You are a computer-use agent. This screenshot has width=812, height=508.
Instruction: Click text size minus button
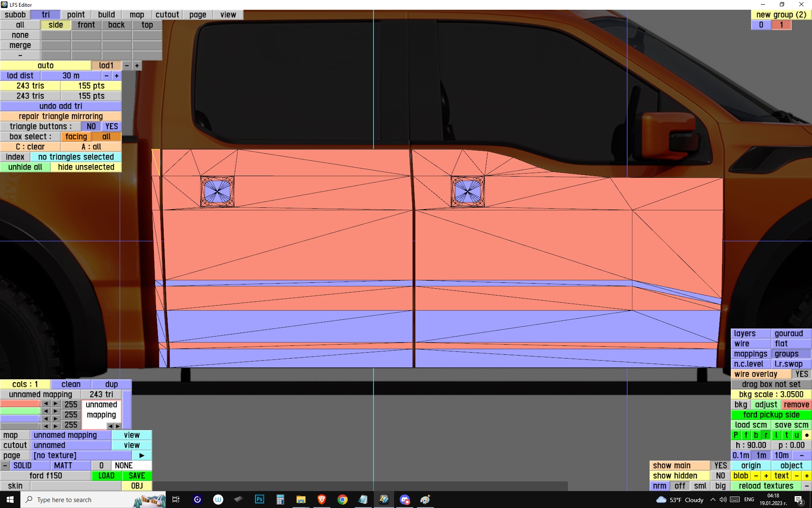(796, 476)
